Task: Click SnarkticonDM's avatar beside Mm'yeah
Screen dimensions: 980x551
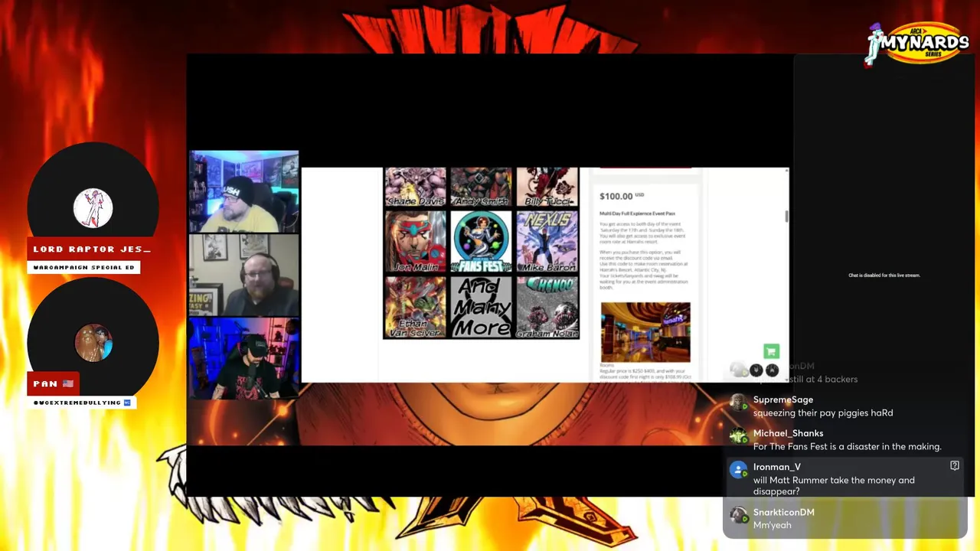Action: point(738,516)
